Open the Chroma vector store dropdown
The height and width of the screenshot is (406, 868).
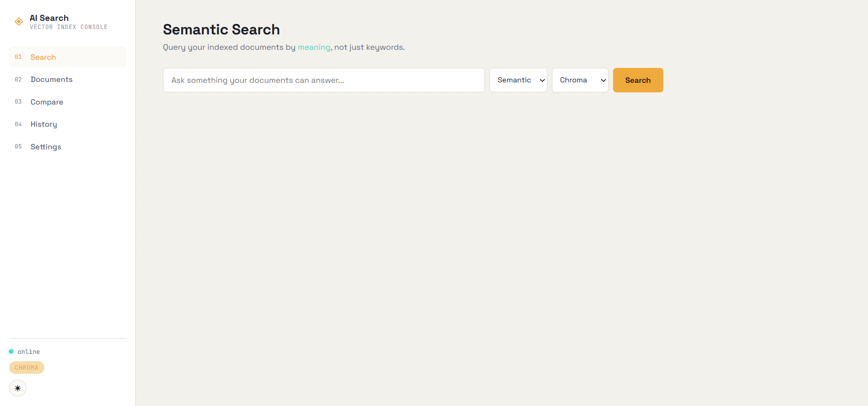tap(580, 80)
